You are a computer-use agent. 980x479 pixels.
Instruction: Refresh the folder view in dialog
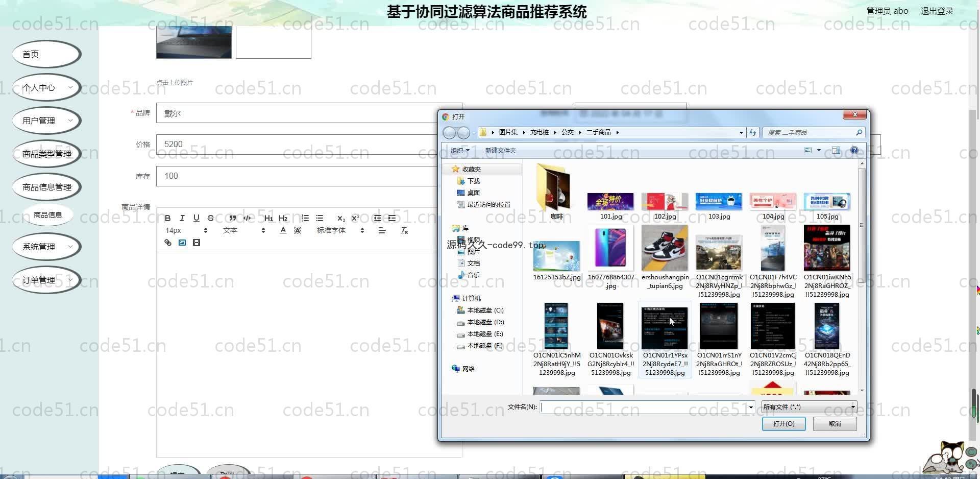tap(753, 132)
